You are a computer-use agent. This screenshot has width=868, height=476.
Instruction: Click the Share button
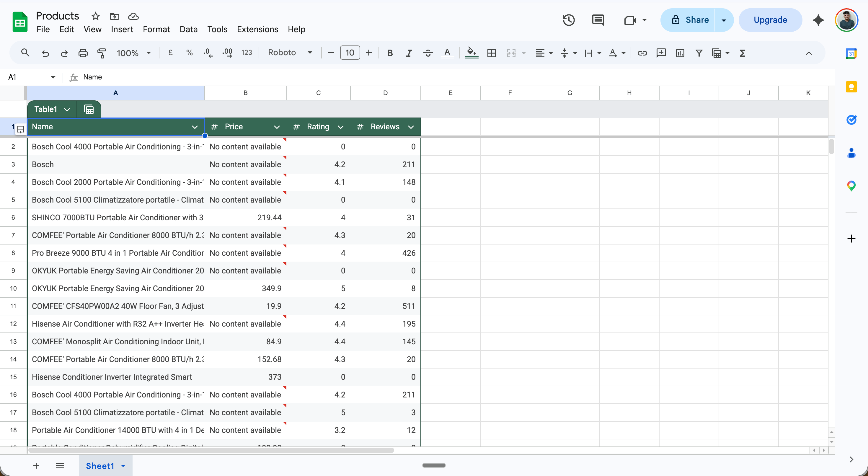click(x=687, y=20)
